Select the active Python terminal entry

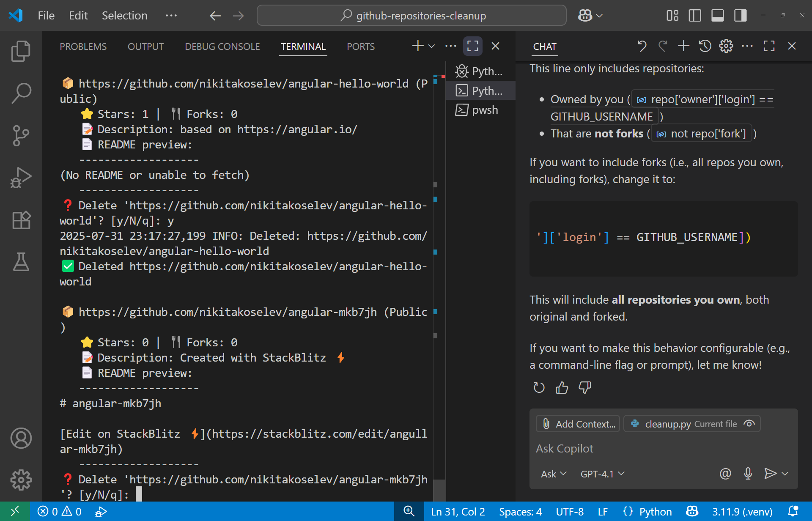click(x=480, y=90)
